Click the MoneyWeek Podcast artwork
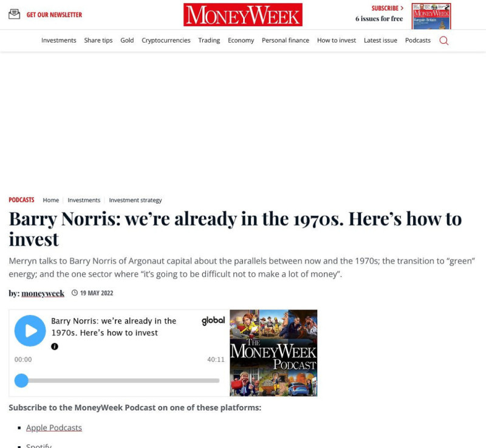Viewport: 486px width, 448px height. click(273, 353)
